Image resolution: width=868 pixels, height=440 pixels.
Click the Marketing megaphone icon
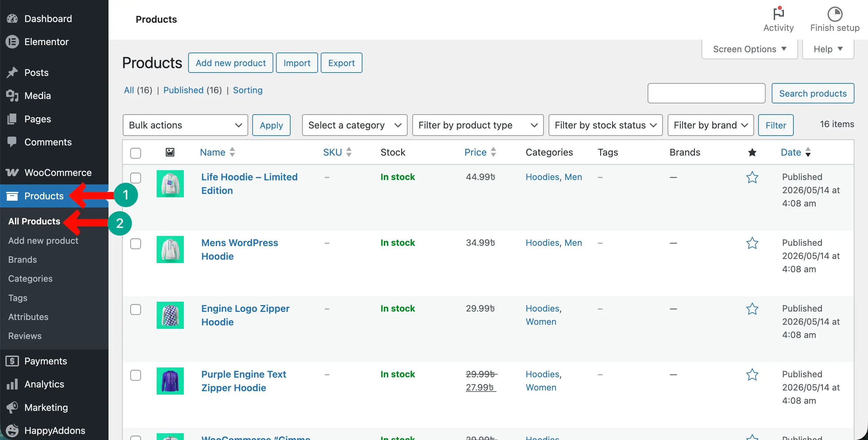point(12,407)
